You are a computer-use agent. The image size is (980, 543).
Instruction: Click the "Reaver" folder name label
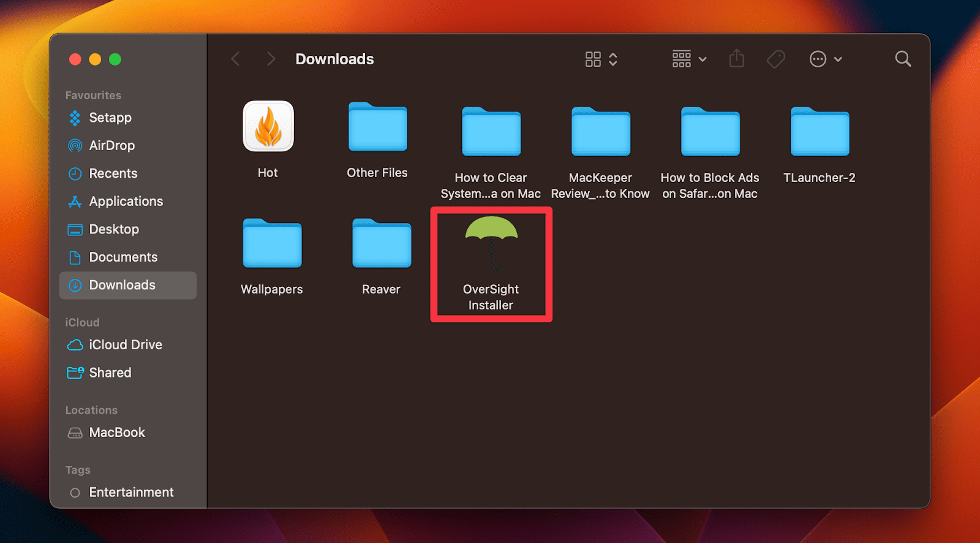tap(381, 289)
